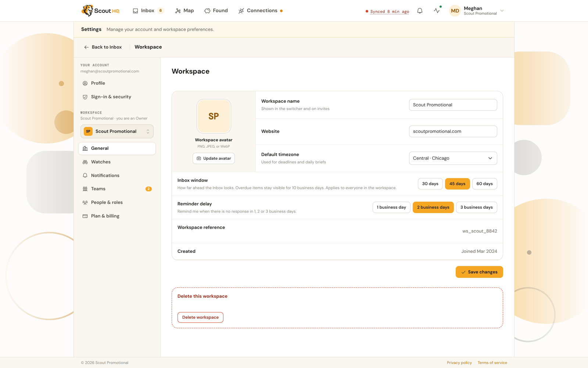Screen dimensions: 588x368
Task: Click the Synced 8 min ago status
Action: (387, 11)
